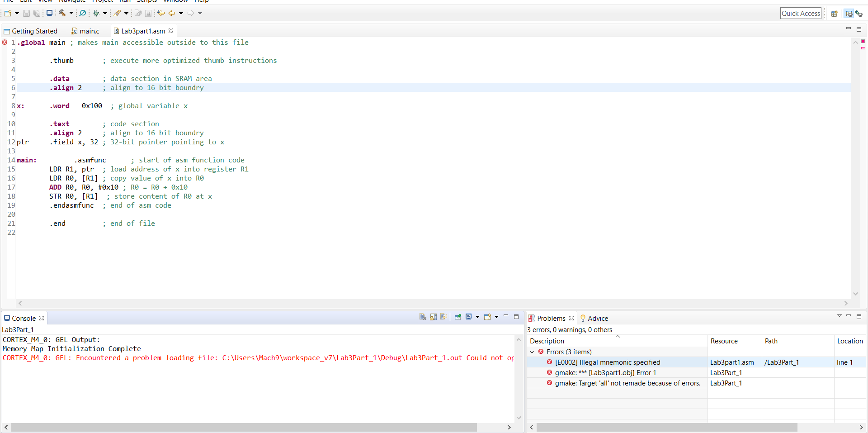Open the Advice tab next to Problems
Image resolution: width=868 pixels, height=433 pixels.
pyautogui.click(x=598, y=318)
